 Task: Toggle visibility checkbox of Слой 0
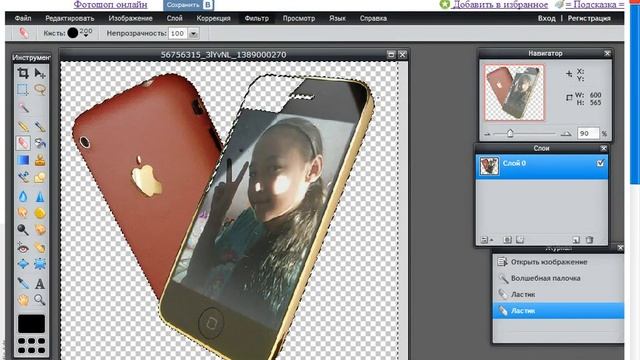click(x=600, y=163)
